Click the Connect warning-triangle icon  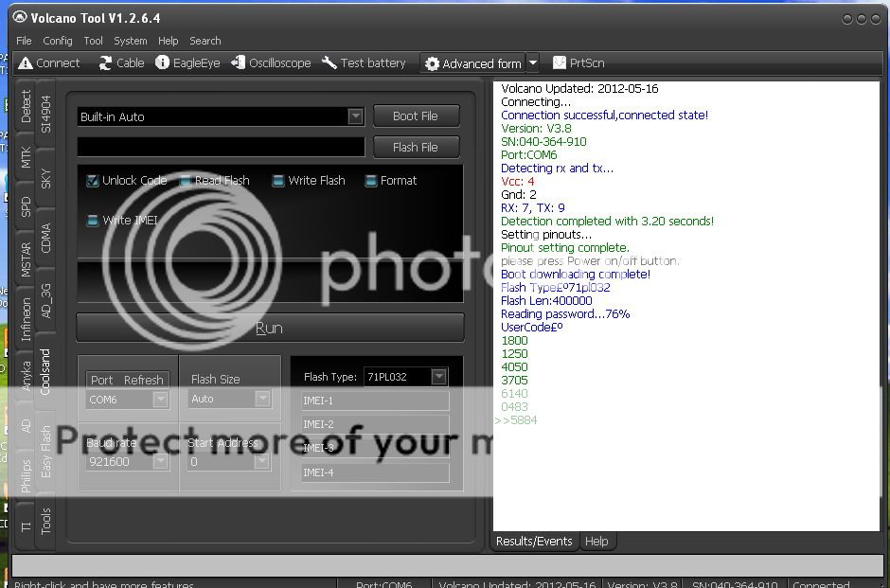pyautogui.click(x=25, y=63)
